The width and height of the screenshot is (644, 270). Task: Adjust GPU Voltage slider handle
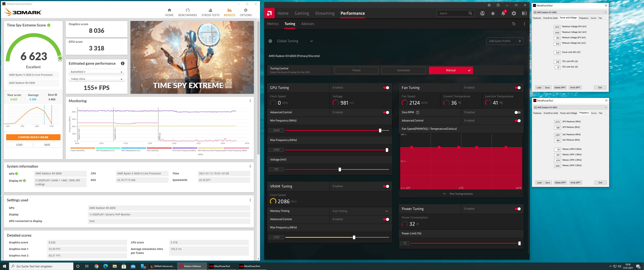[x=339, y=169]
